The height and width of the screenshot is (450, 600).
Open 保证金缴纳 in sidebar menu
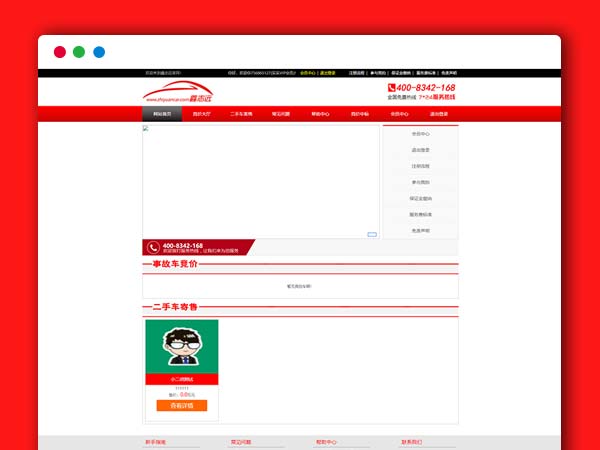420,198
